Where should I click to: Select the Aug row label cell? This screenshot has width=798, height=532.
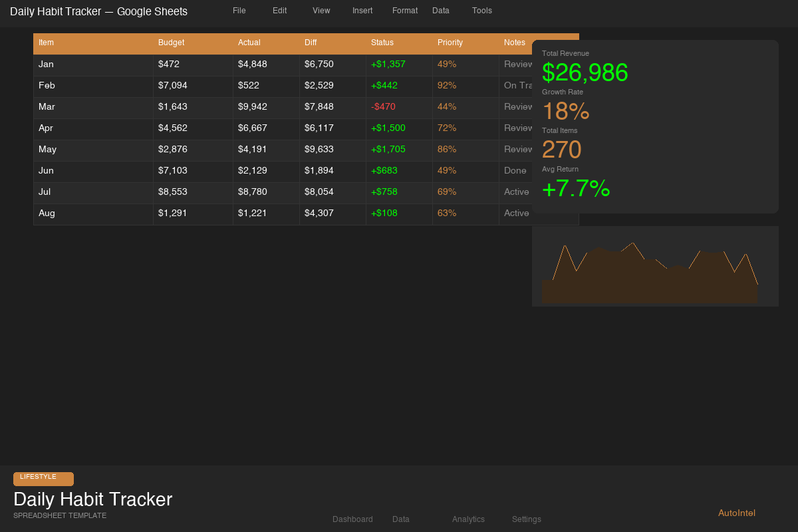[x=93, y=214]
